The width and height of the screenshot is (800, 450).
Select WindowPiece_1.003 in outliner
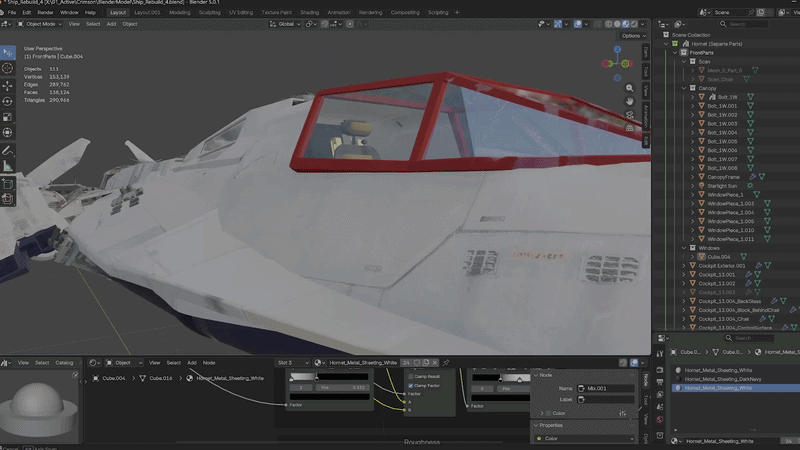pos(730,204)
